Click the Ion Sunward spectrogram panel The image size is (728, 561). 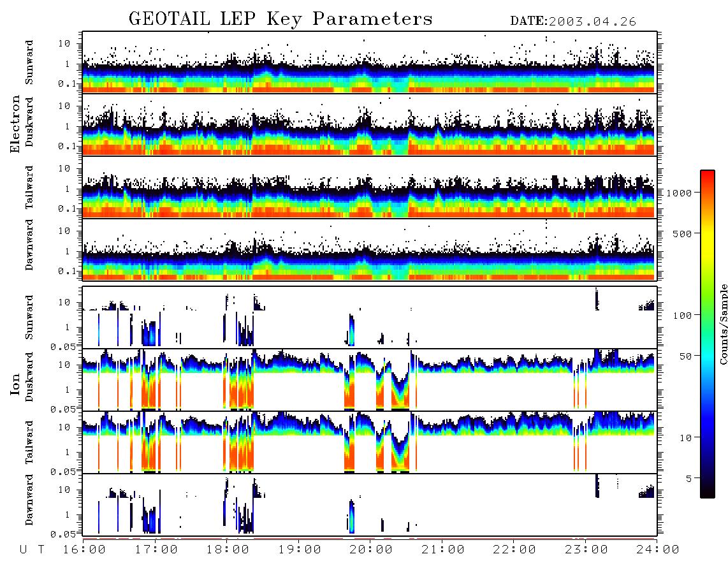click(370, 317)
